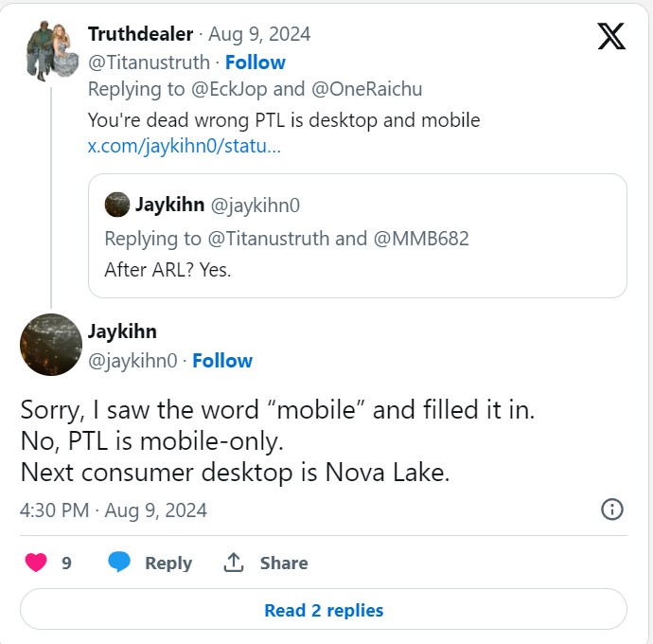The image size is (653, 644).
Task: Click the like count 9
Action: [66, 563]
